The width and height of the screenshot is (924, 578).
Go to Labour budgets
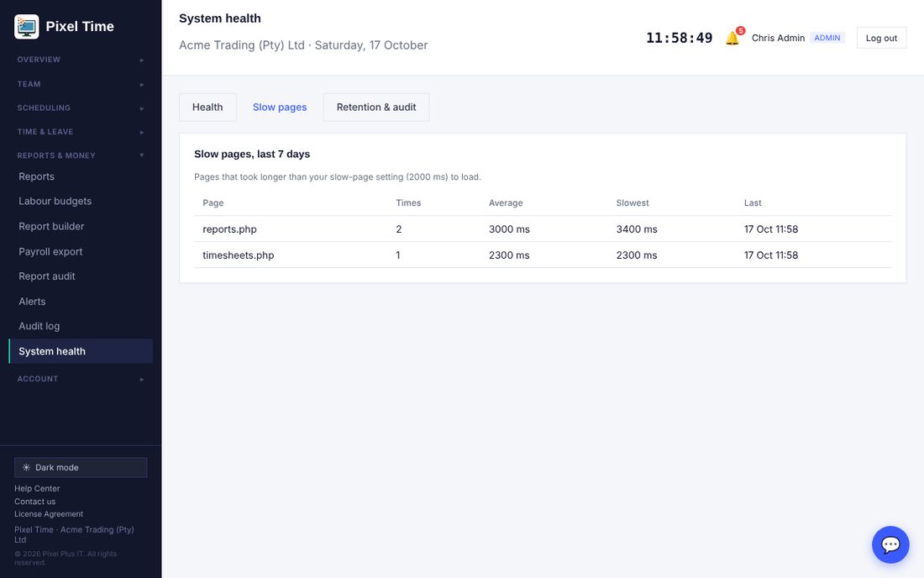[81, 202]
